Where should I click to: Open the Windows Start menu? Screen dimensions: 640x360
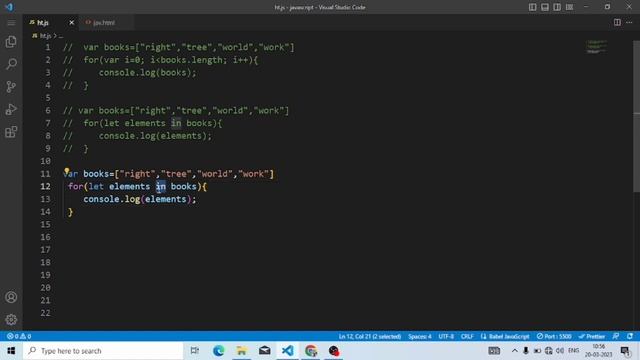pos(11,351)
